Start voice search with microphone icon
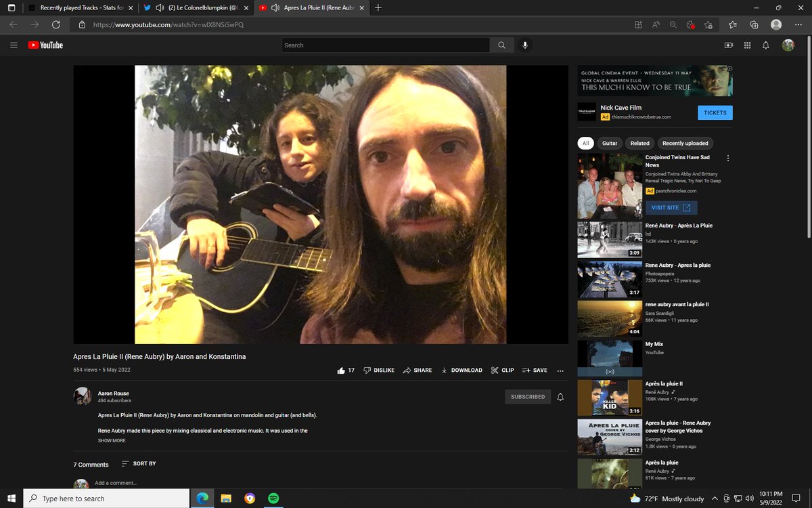This screenshot has height=508, width=812. click(524, 45)
